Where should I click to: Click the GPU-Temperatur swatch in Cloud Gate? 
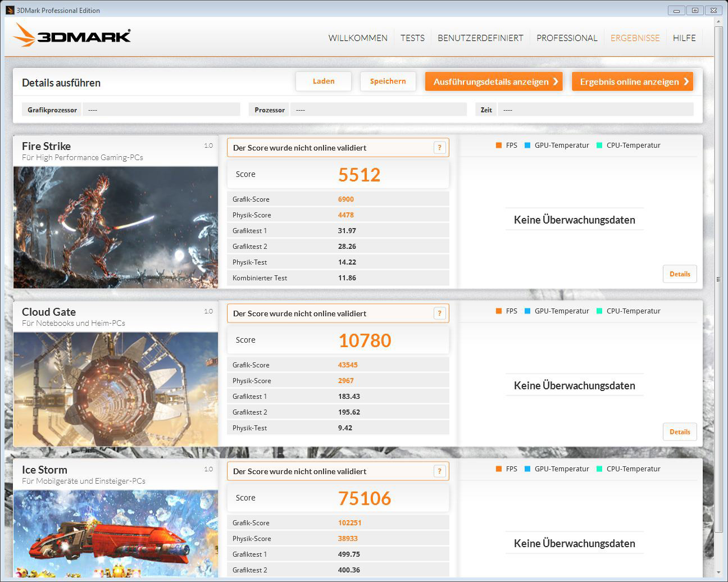[527, 311]
